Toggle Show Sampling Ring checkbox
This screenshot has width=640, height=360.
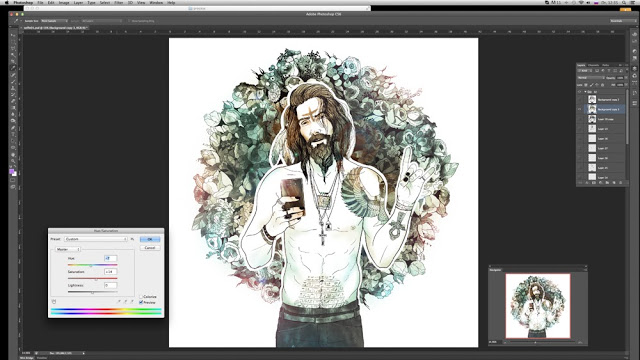129,21
